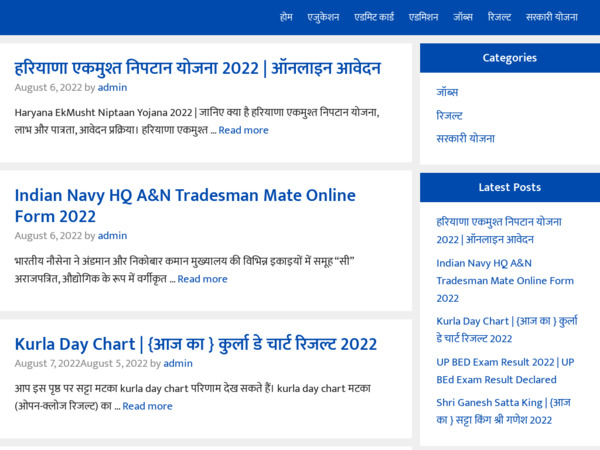
Task: Open रिजल्ट category in the Categories sidebar
Action: coord(449,116)
